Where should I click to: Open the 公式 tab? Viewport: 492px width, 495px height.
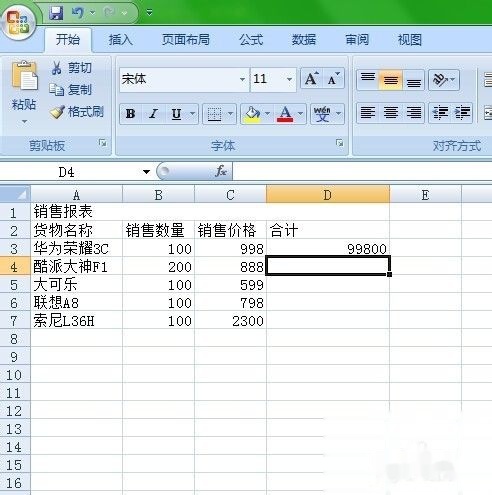pos(251,40)
